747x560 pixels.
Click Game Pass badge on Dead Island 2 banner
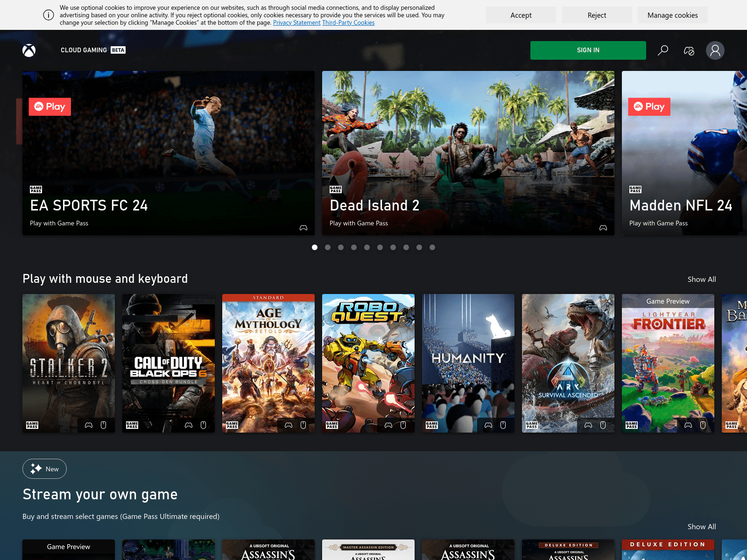[336, 189]
